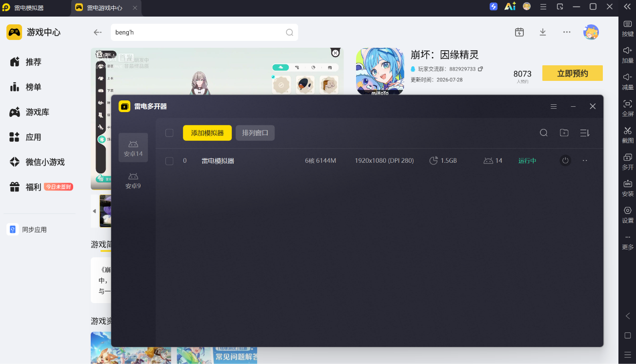Click the 运行中 status text

point(527,161)
